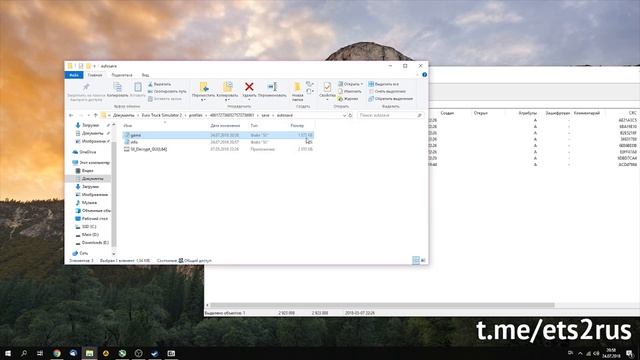
Task: Create a new folder via Новая папка
Action: tap(298, 91)
